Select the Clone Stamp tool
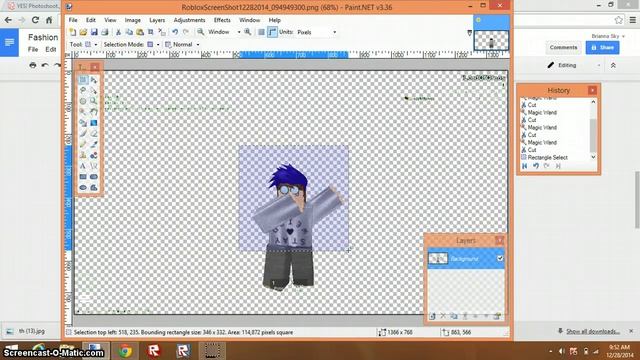 (x=83, y=155)
